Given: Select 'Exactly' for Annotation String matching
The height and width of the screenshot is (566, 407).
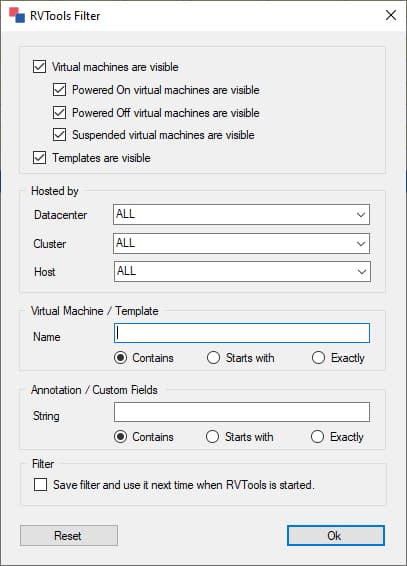Looking at the screenshot, I should coord(317,437).
